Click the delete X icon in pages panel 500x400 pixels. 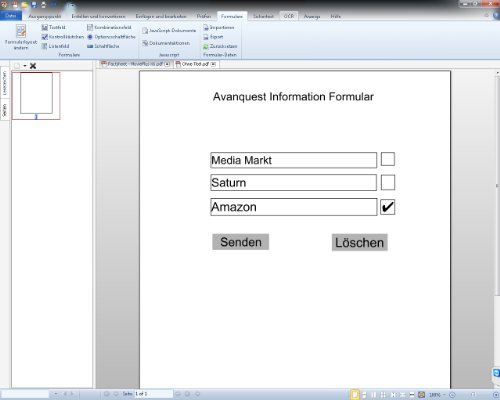[33, 66]
